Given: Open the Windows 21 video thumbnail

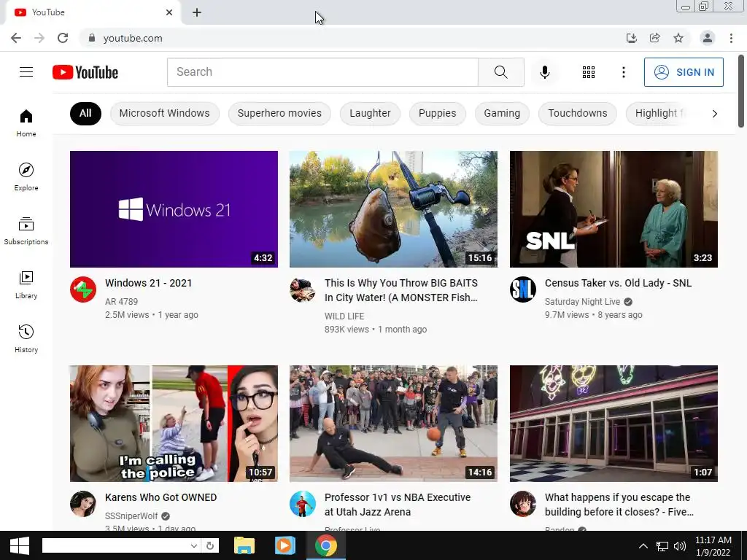Looking at the screenshot, I should [174, 209].
